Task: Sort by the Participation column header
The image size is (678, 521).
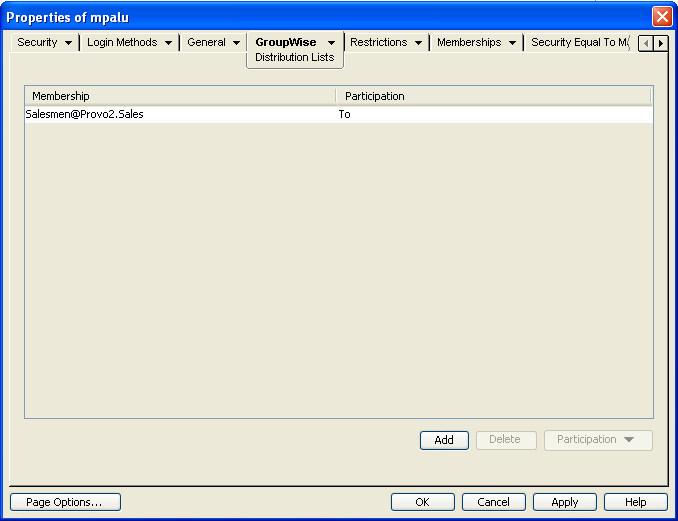Action: tap(494, 96)
